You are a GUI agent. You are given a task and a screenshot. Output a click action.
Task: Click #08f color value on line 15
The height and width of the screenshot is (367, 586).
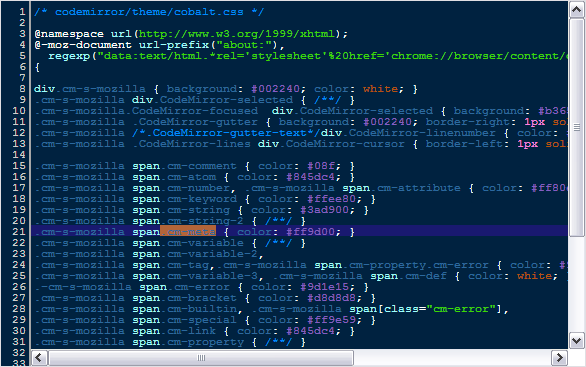pos(321,166)
